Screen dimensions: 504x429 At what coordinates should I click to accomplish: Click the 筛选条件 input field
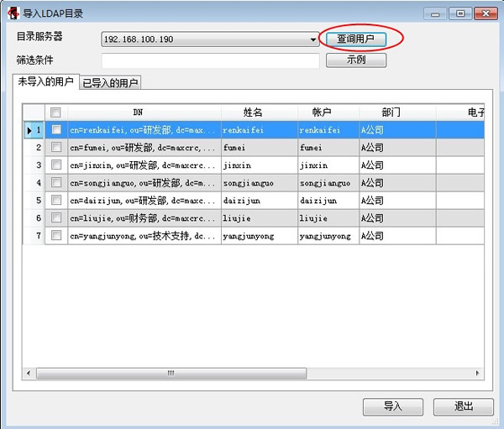[210, 60]
